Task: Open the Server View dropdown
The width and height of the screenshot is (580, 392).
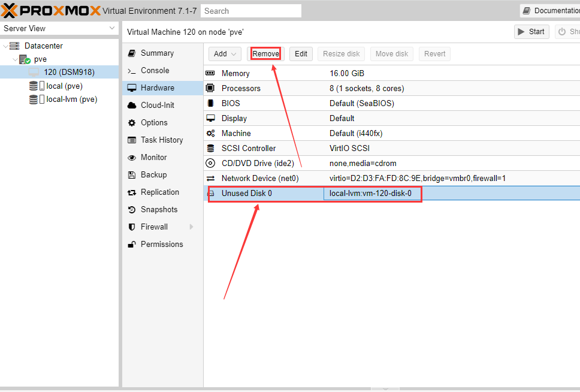Action: 59,29
